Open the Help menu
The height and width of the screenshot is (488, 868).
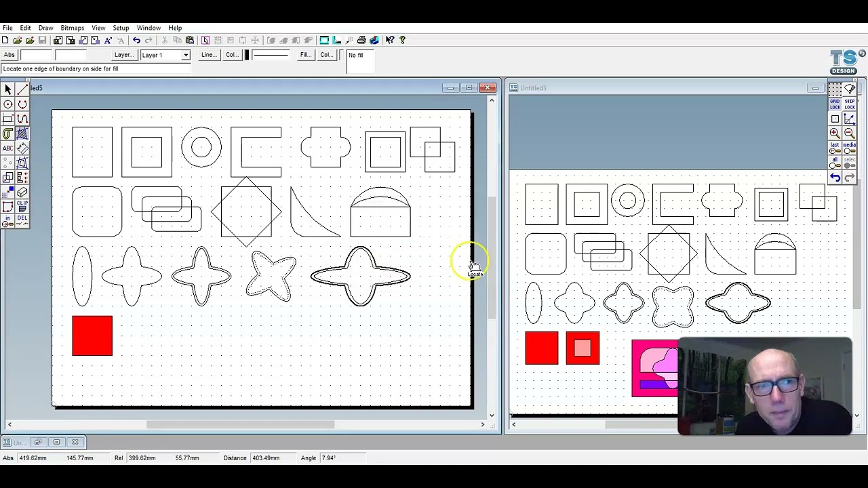point(175,28)
